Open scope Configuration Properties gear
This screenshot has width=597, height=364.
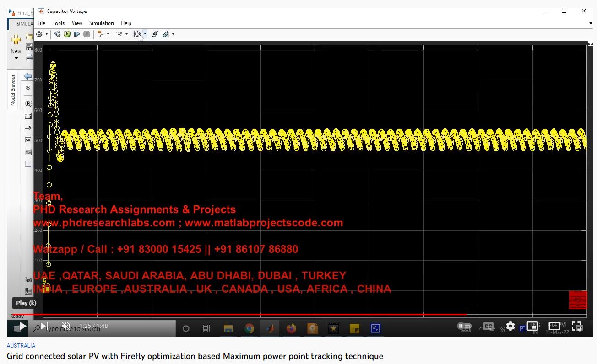[x=39, y=34]
